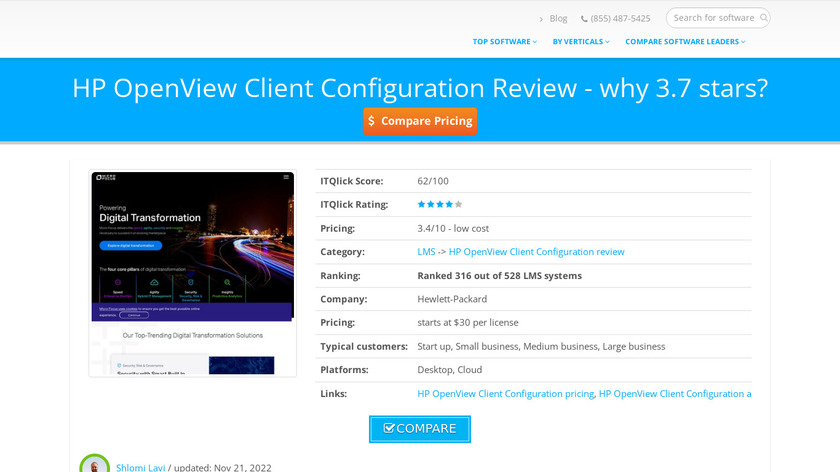Open the Blog link
The image size is (840, 472).
558,18
